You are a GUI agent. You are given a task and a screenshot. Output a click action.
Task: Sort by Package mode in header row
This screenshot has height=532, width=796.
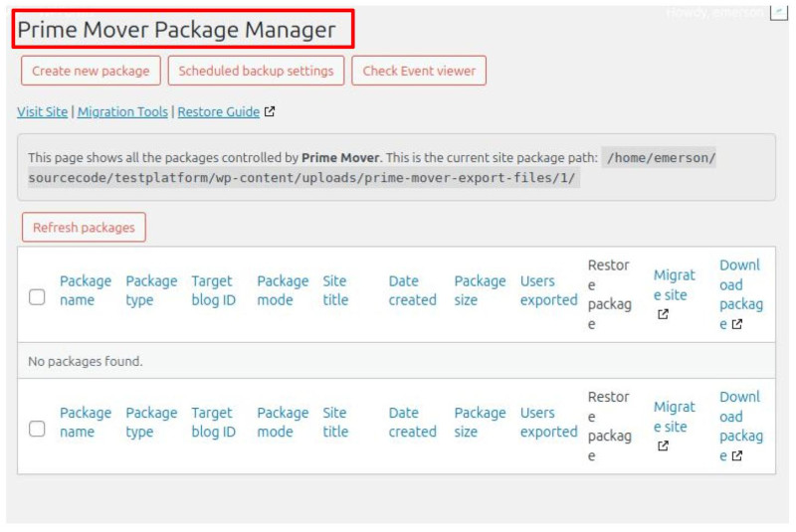pos(283,290)
